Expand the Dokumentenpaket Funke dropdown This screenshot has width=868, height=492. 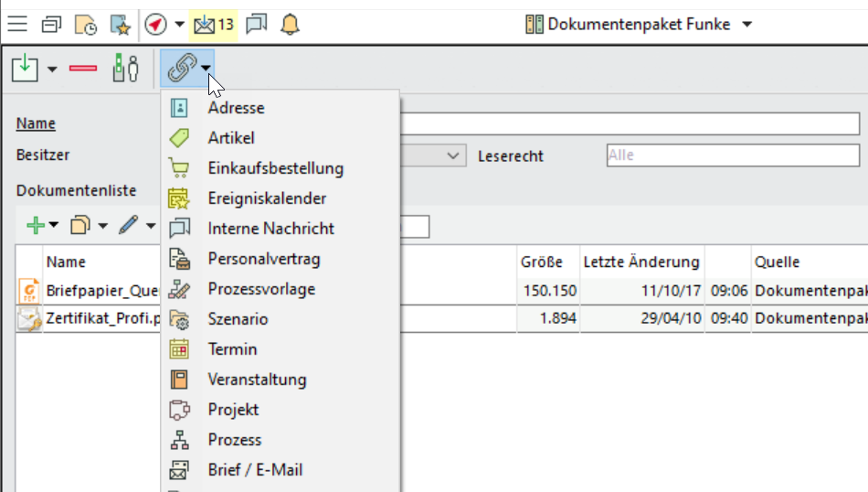[x=746, y=25]
